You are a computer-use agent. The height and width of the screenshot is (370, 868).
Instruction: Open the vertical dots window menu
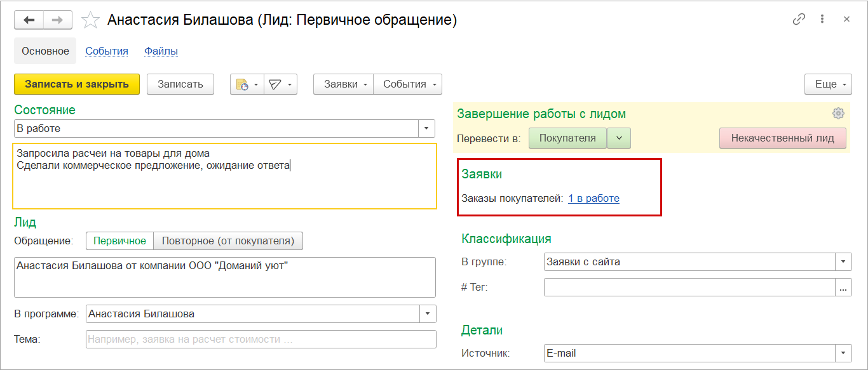click(823, 20)
